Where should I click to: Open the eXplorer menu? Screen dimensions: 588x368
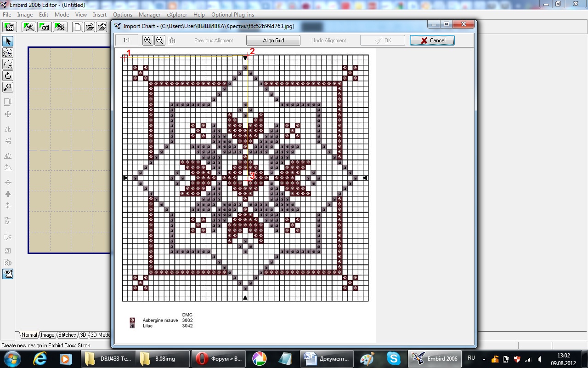coord(177,15)
